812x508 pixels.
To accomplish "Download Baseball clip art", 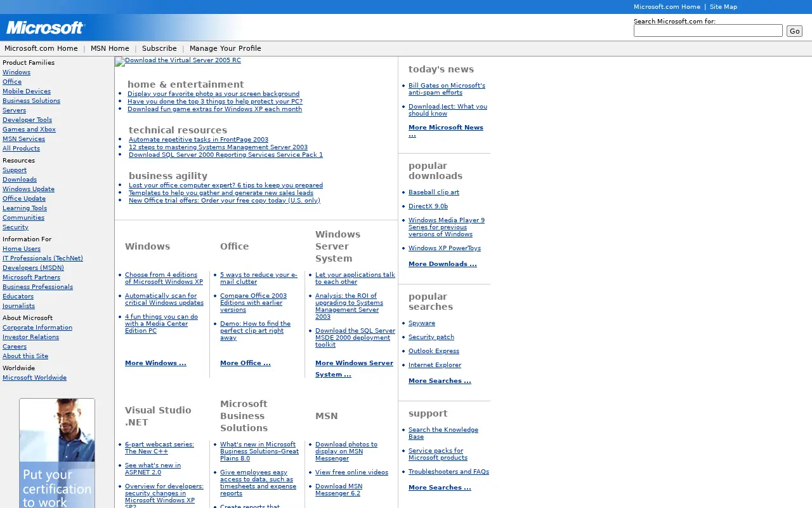I will (x=434, y=192).
